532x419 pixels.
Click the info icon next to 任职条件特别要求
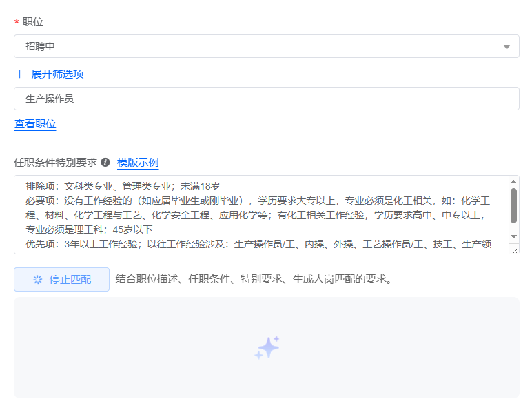coord(105,163)
